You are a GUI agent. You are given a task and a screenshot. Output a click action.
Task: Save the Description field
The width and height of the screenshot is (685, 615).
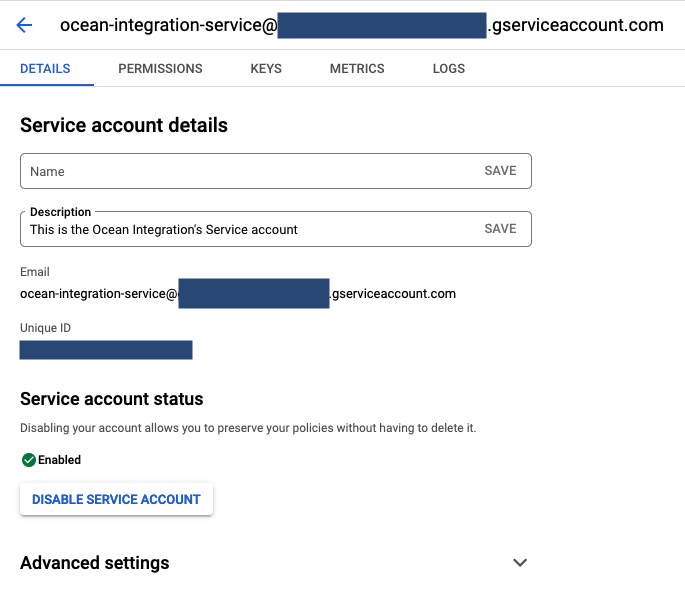(x=500, y=229)
